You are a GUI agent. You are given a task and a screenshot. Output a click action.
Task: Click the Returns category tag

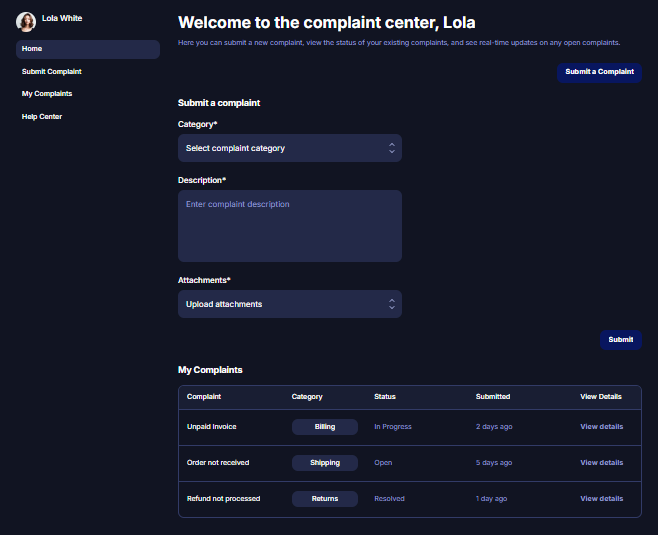(325, 499)
